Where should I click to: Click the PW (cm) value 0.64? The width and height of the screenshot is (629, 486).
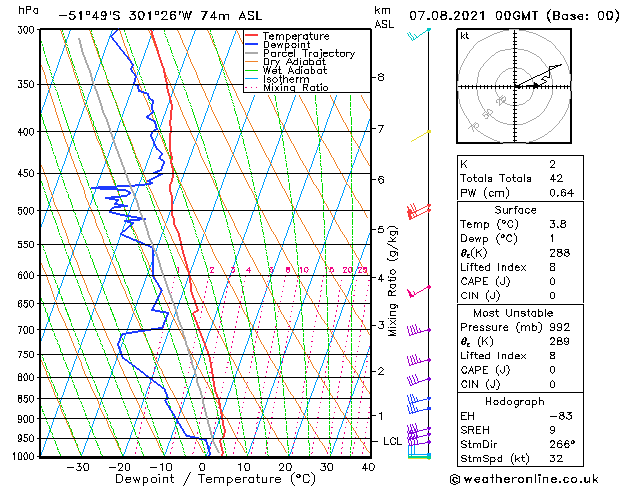pyautogui.click(x=562, y=193)
